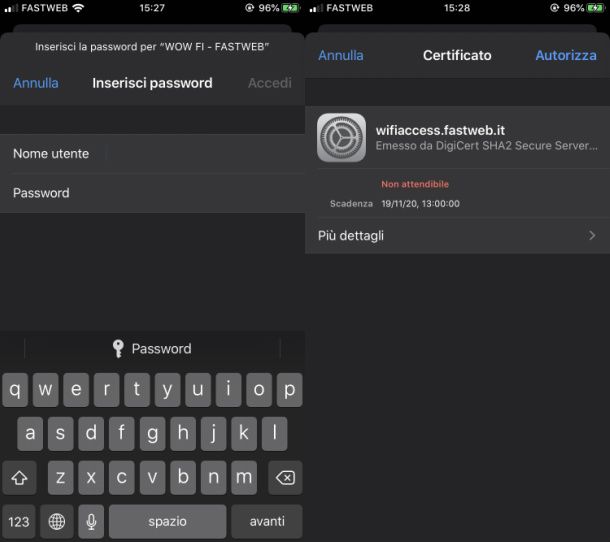Tap the backspace delete key
The height and width of the screenshot is (542, 610).
pyautogui.click(x=285, y=478)
